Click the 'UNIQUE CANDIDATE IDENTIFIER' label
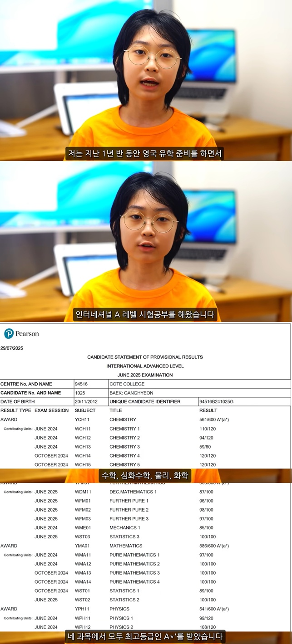The height and width of the screenshot is (644, 292). coord(145,402)
